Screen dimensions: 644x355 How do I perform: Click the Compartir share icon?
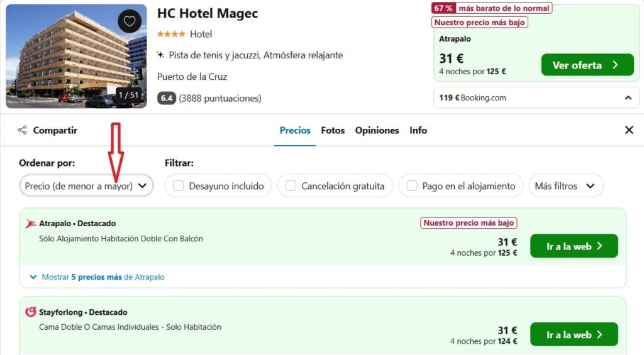point(22,130)
